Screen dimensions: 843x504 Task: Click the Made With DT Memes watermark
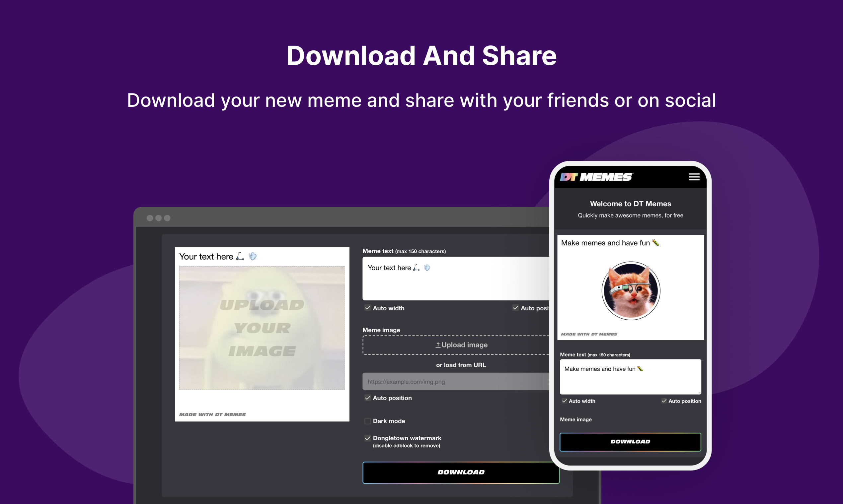(x=212, y=415)
